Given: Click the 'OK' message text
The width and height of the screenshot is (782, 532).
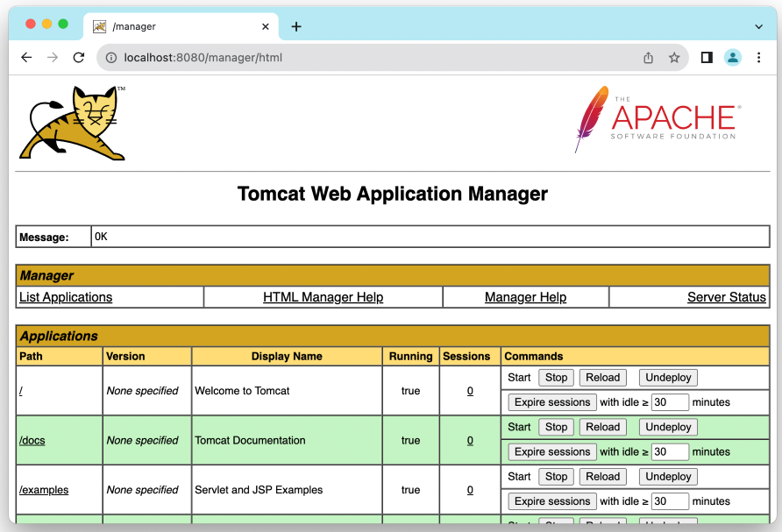Looking at the screenshot, I should (x=101, y=237).
